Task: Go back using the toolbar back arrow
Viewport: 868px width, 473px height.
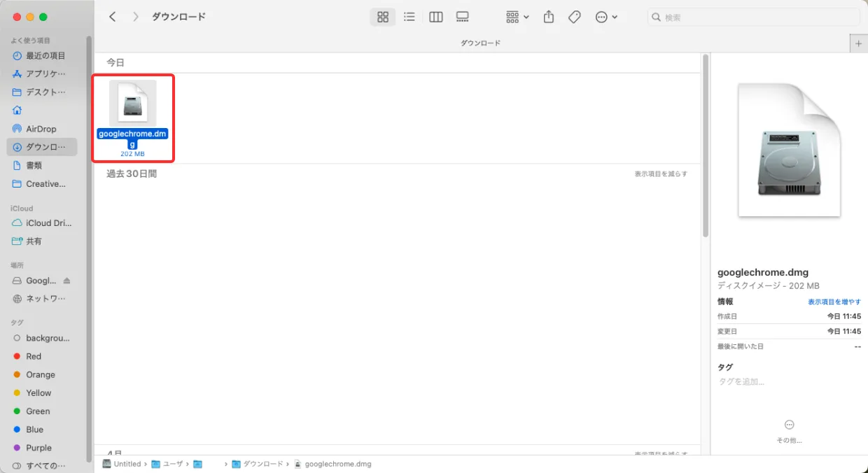Action: pyautogui.click(x=112, y=17)
